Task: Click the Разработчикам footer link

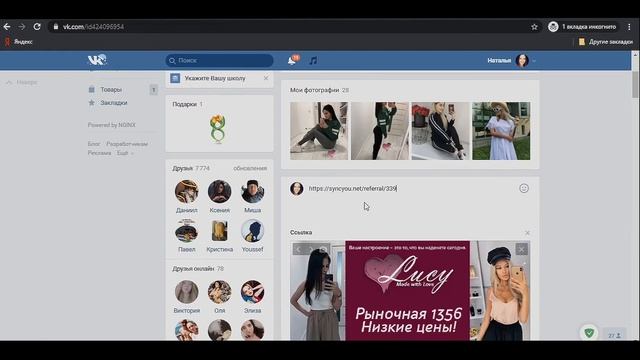Action: click(127, 144)
